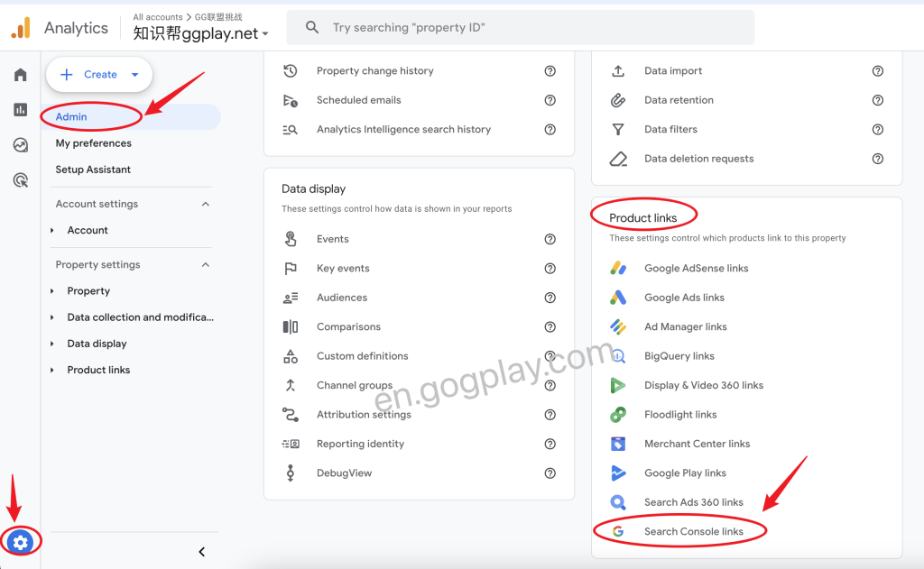Open the property selector 知识帮ggplay.net
924x569 pixels.
pyautogui.click(x=200, y=33)
